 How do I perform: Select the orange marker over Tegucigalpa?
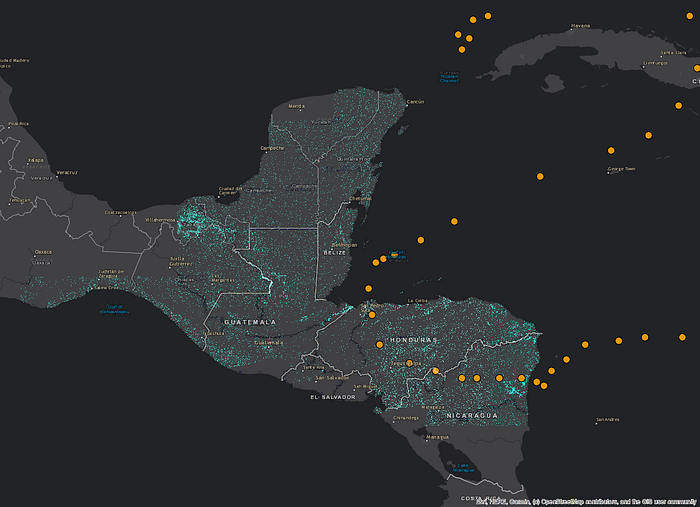point(409,363)
